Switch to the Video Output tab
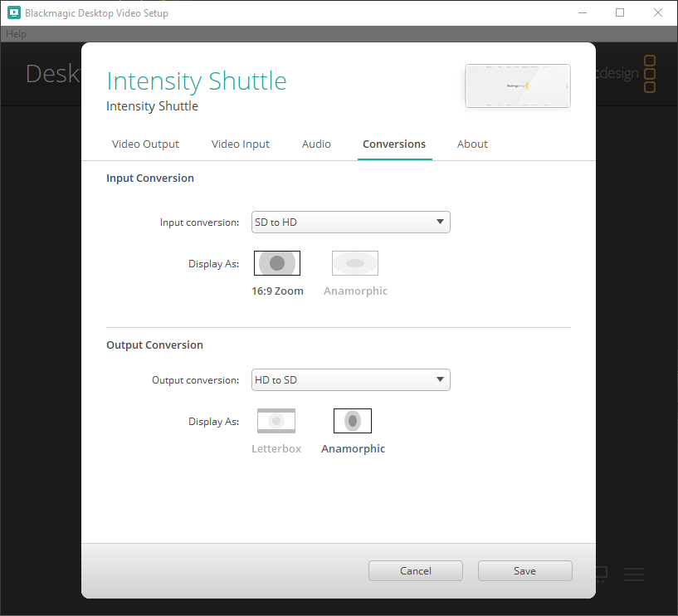 click(x=145, y=144)
